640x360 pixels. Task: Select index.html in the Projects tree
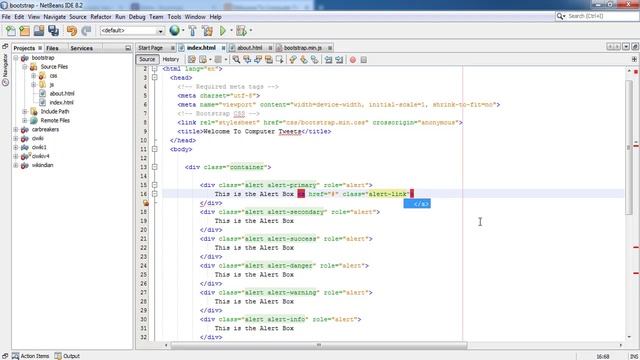[62, 102]
